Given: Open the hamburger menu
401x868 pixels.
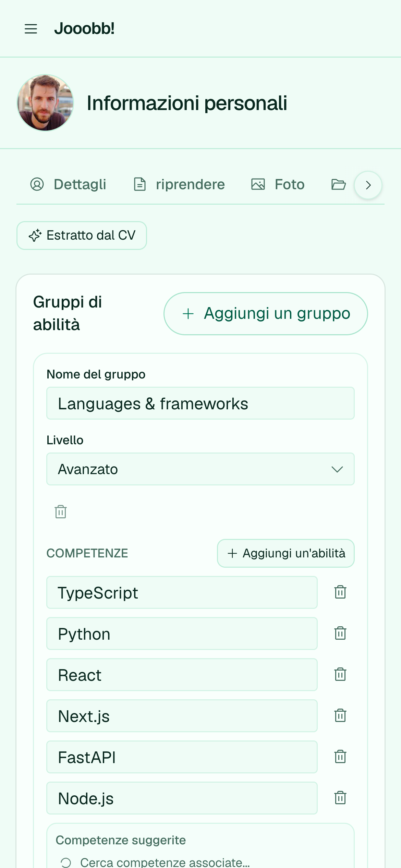Looking at the screenshot, I should coord(31,29).
